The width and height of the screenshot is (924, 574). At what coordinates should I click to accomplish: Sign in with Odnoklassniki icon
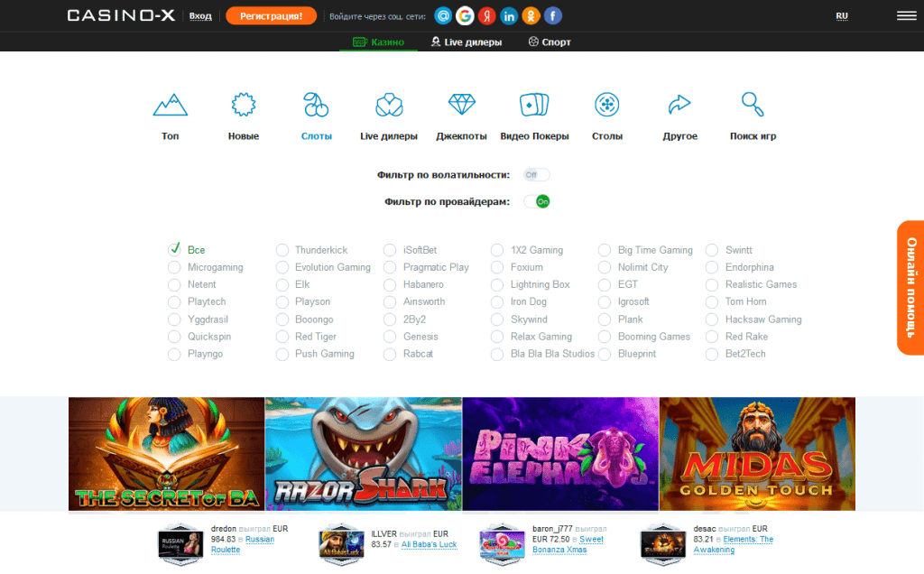531,16
